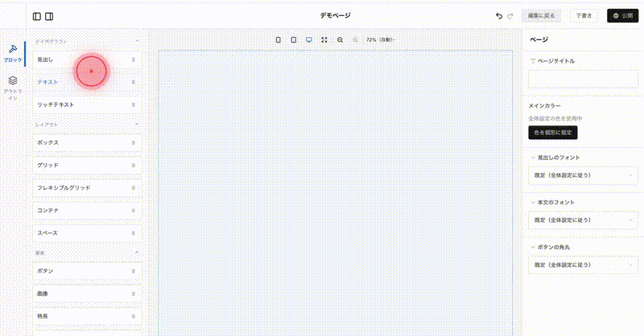Open the 72%（自動）zoom dropdown
Viewport: 644px width, 336px height.
tap(380, 40)
